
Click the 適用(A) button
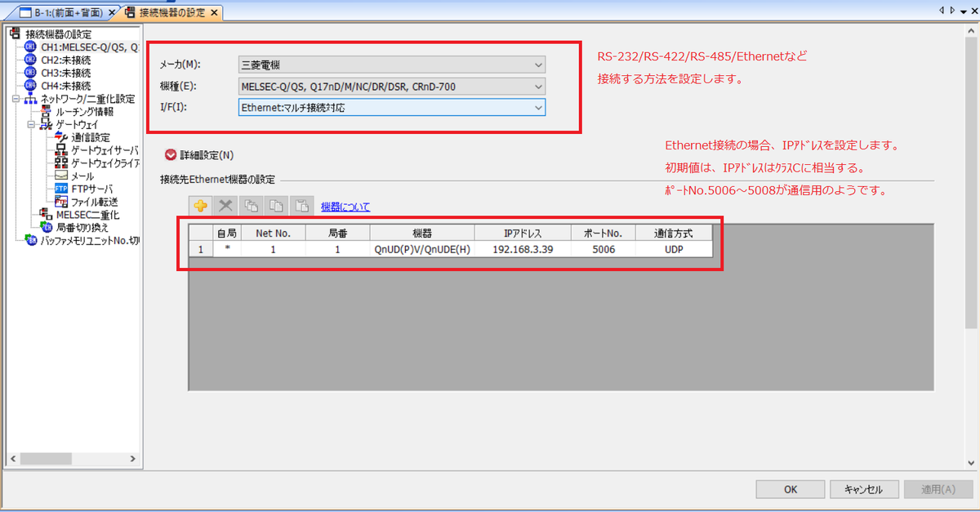[x=938, y=489]
